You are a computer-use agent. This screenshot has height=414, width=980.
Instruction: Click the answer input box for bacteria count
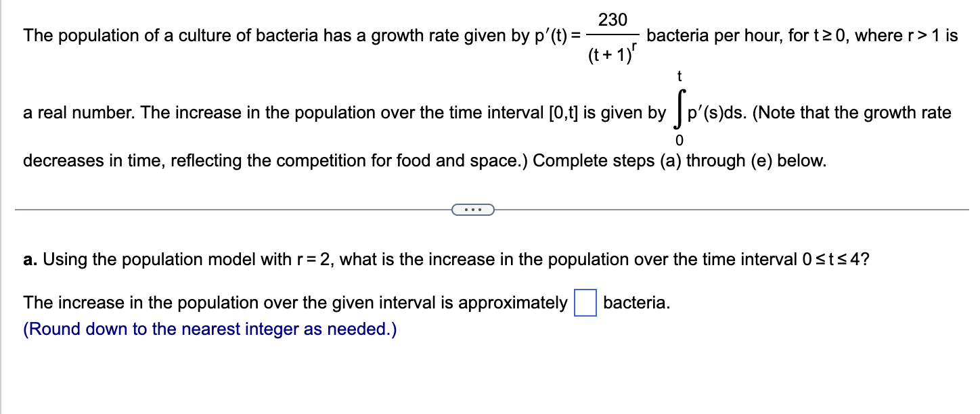585,302
